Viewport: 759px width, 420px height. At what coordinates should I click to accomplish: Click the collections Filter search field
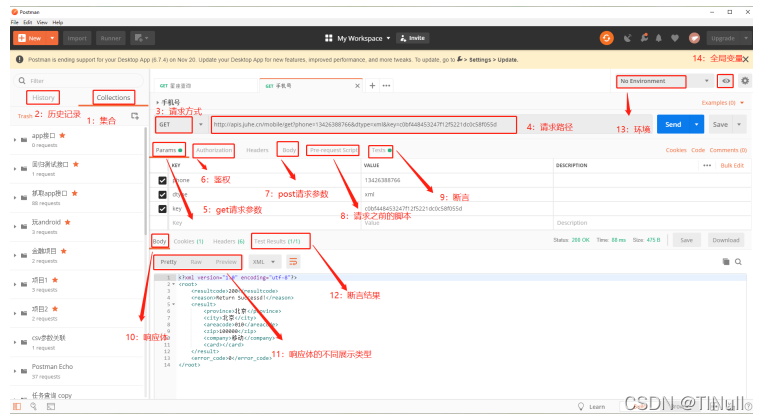point(79,81)
